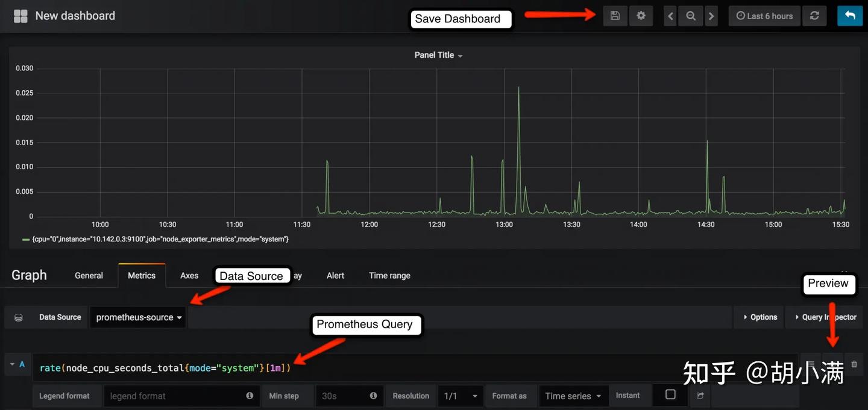
Task: Click info icon in legend format field
Action: point(250,396)
